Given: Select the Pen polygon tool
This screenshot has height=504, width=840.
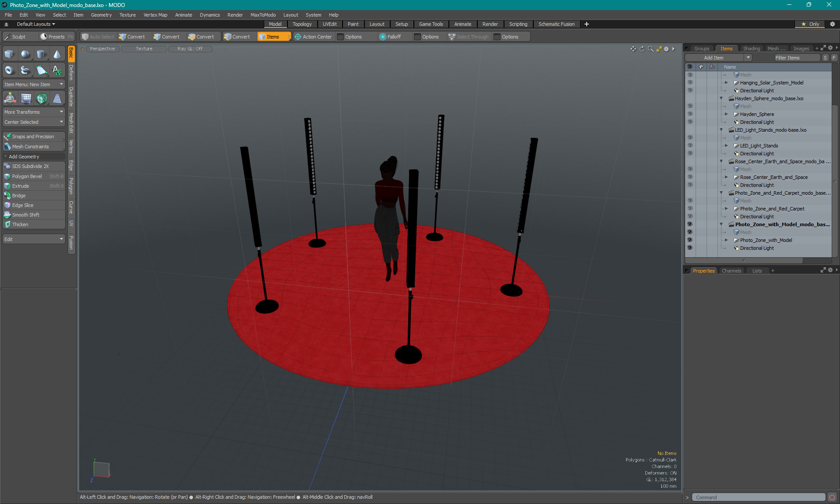Looking at the screenshot, I should click(41, 70).
